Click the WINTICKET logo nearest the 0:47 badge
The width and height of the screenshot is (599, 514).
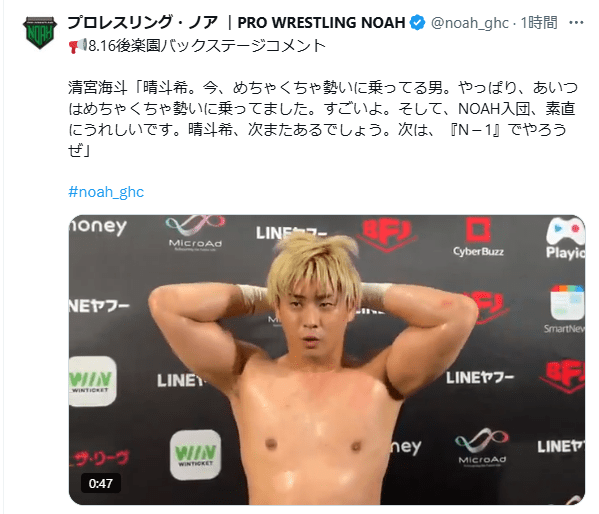(195, 454)
